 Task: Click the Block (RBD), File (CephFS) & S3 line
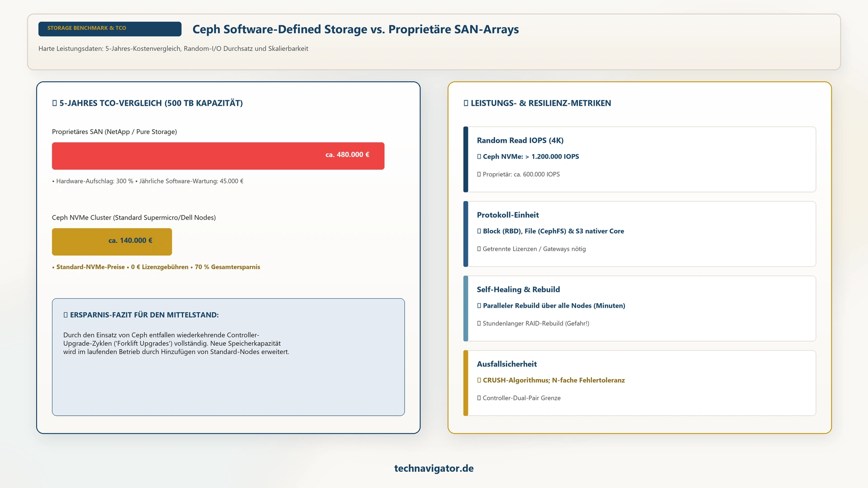(550, 231)
